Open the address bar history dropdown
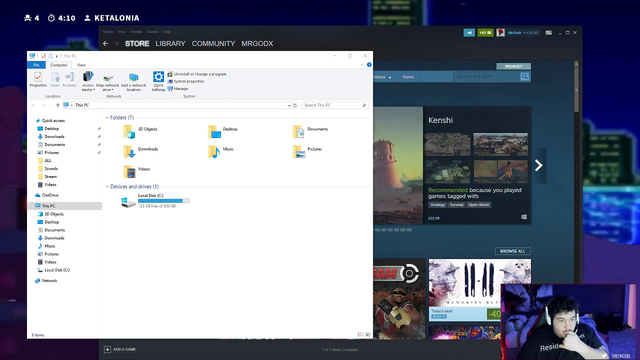 289,105
